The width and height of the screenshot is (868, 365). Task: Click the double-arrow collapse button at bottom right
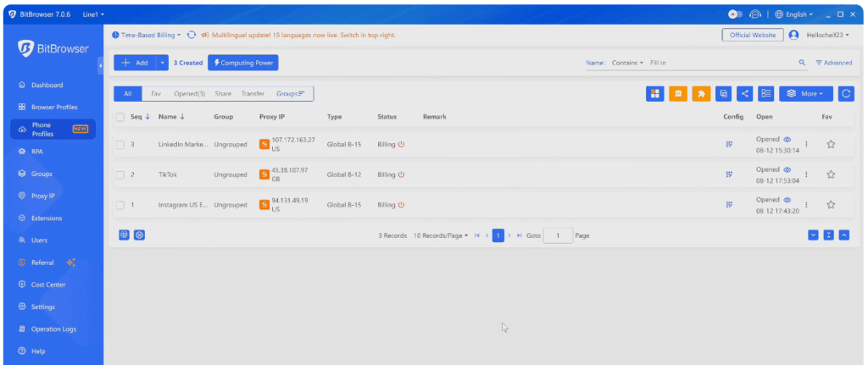[x=828, y=235]
